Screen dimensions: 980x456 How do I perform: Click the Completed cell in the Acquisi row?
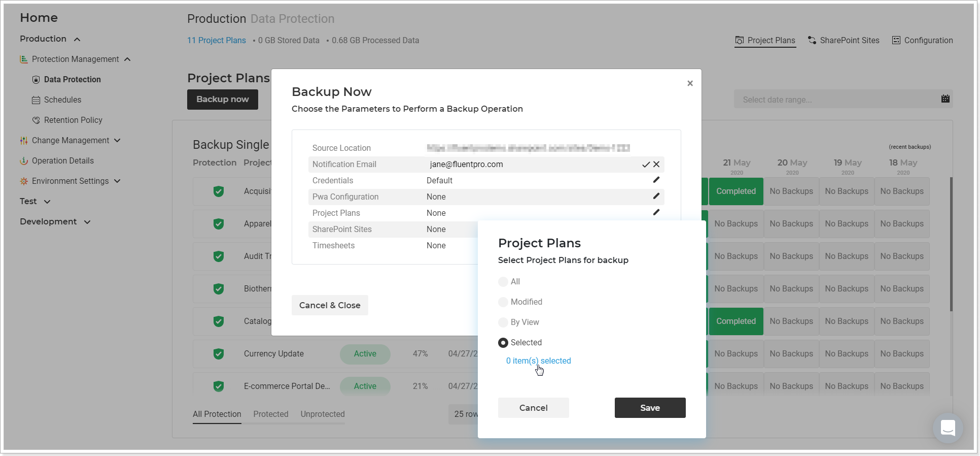pyautogui.click(x=736, y=191)
